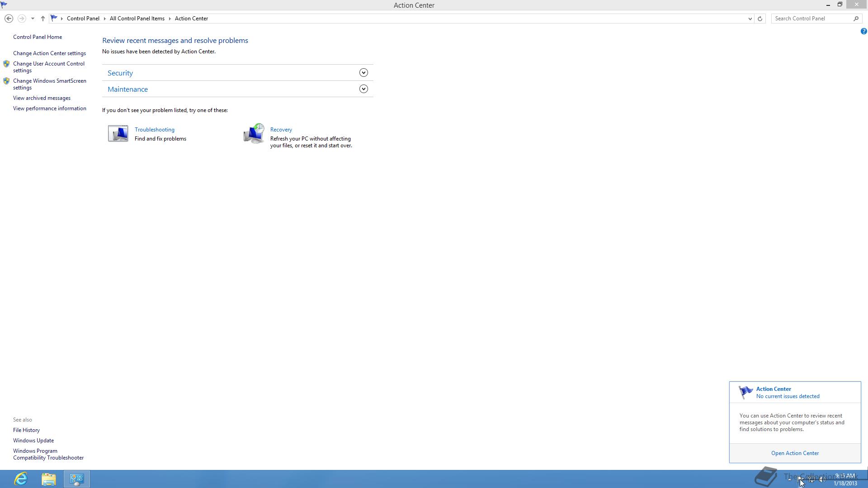Expand the Security section chevron

(363, 73)
